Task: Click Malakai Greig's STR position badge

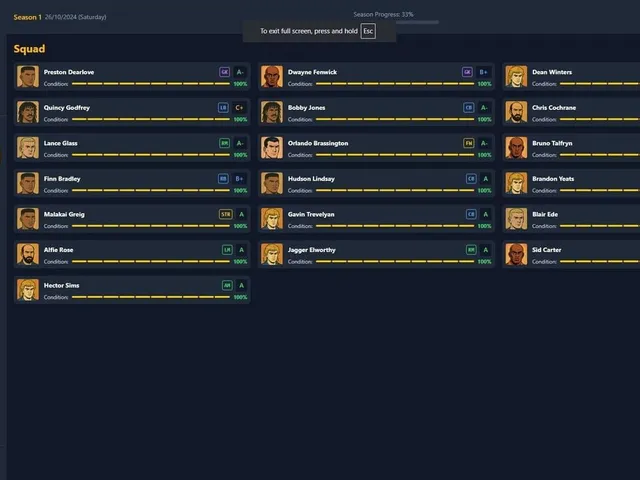Action: [x=225, y=214]
